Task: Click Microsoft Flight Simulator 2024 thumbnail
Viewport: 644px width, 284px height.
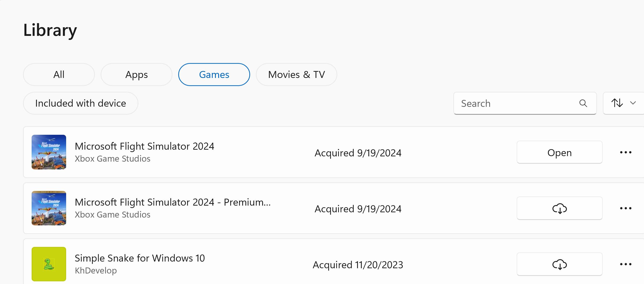Action: point(49,152)
